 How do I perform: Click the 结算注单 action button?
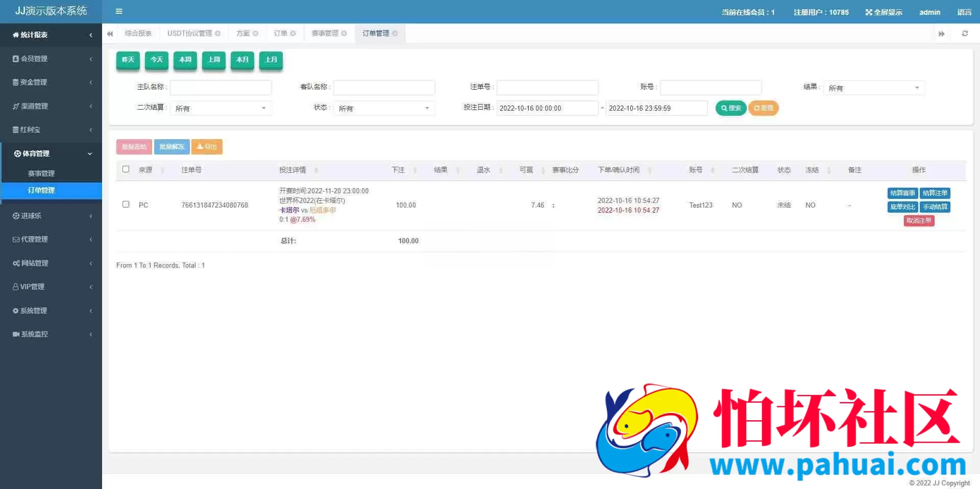pos(935,193)
